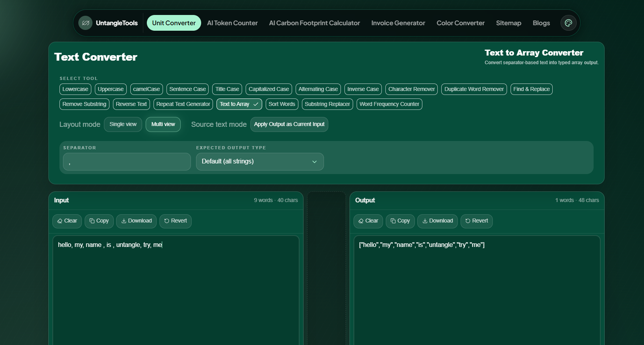Click the download icon in Input panel
The height and width of the screenshot is (345, 644).
pos(124,221)
